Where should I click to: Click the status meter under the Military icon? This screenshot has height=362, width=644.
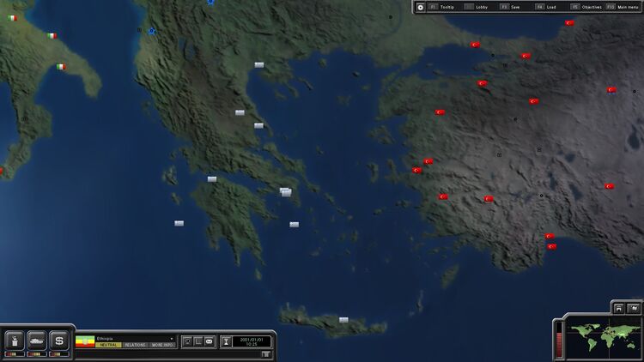pos(37,353)
